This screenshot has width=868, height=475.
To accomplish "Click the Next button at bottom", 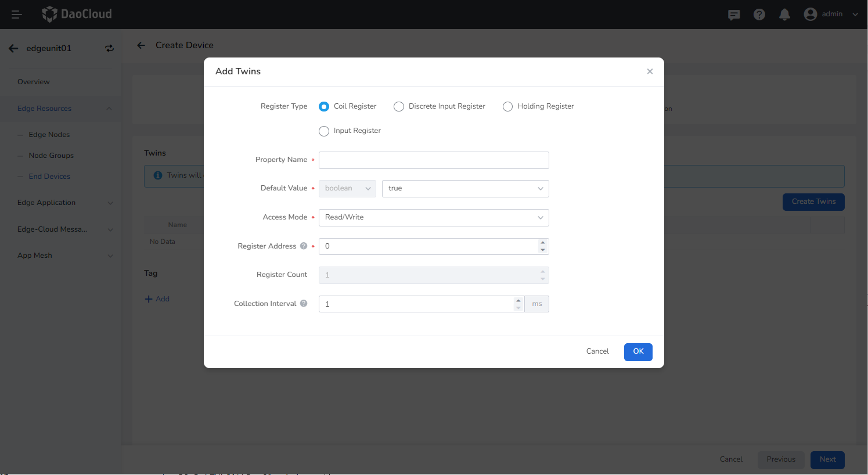I will click(827, 459).
